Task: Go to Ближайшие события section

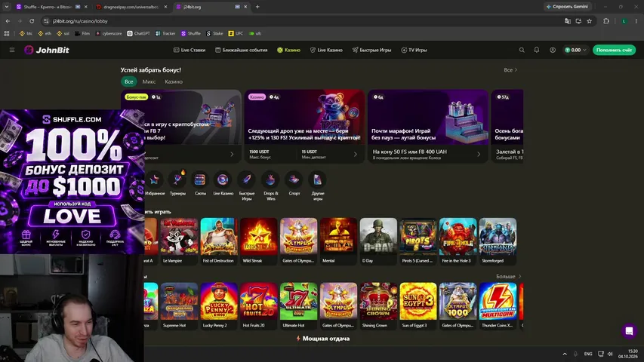Action: click(x=242, y=50)
